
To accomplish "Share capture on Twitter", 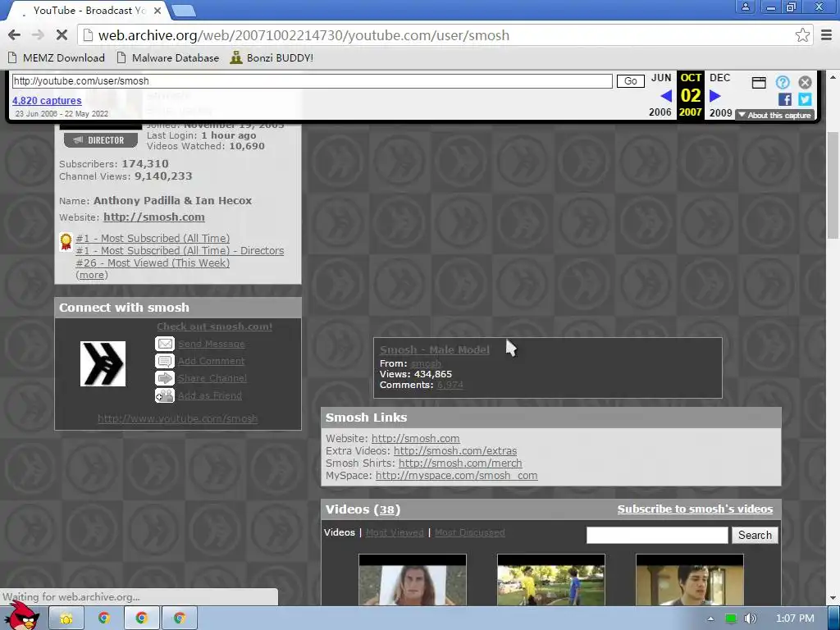I will pyautogui.click(x=805, y=99).
